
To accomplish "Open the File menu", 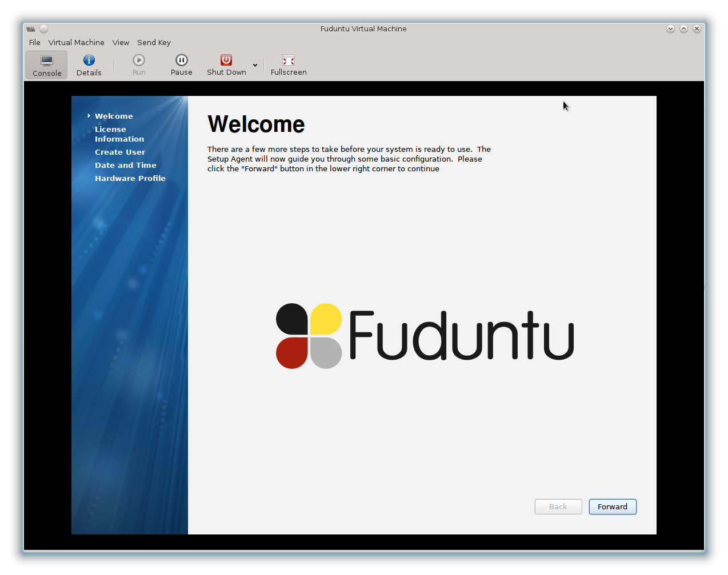I will click(x=35, y=42).
